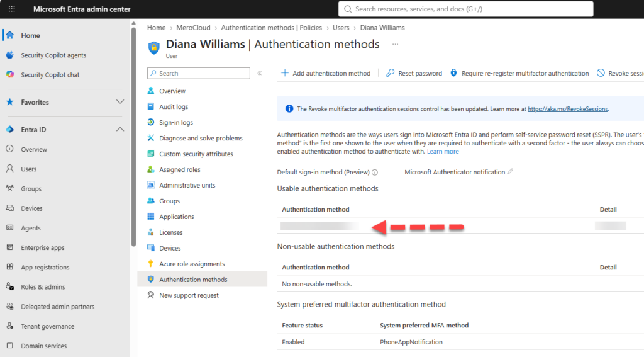Collapse the Entra ID section chevron
The width and height of the screenshot is (644, 357).
click(x=120, y=130)
